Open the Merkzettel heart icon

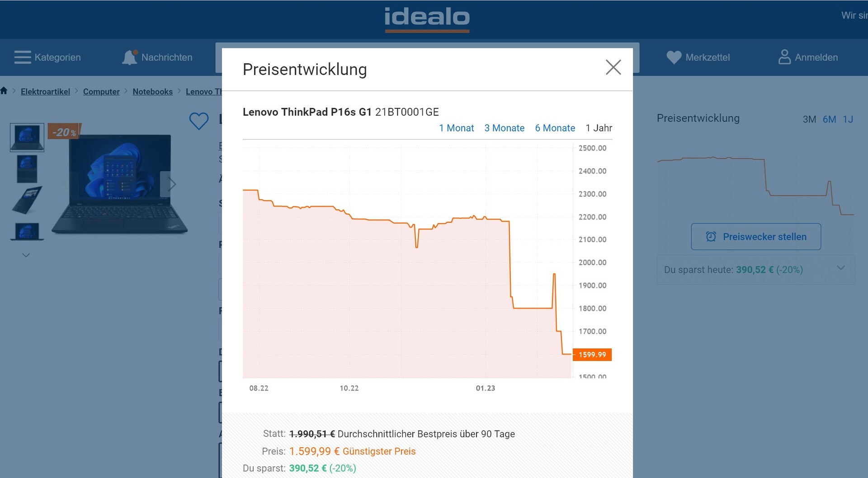pyautogui.click(x=674, y=57)
